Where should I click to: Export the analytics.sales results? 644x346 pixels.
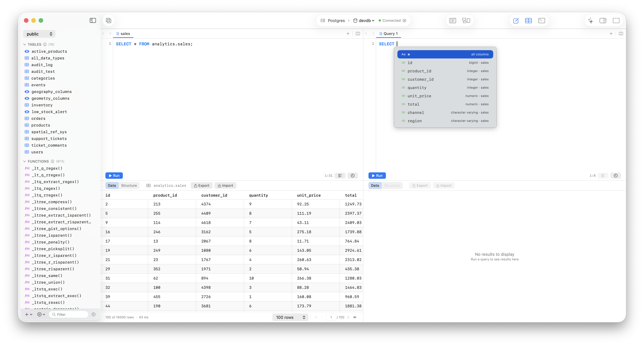202,185
